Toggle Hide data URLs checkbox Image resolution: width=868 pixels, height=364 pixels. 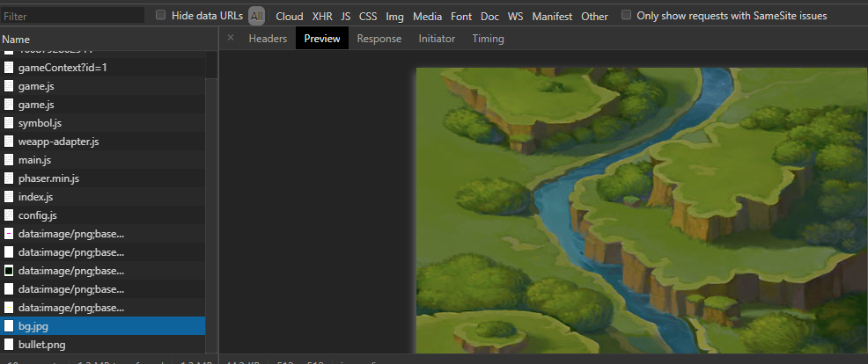click(x=160, y=15)
